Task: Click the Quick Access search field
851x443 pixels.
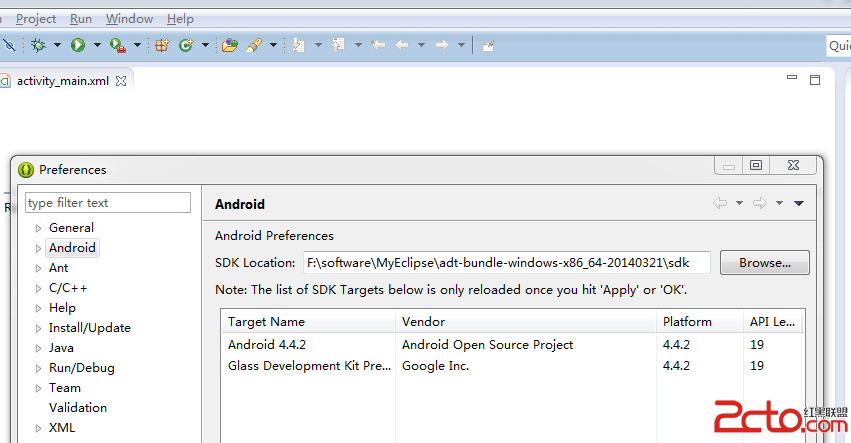Action: pyautogui.click(x=839, y=46)
